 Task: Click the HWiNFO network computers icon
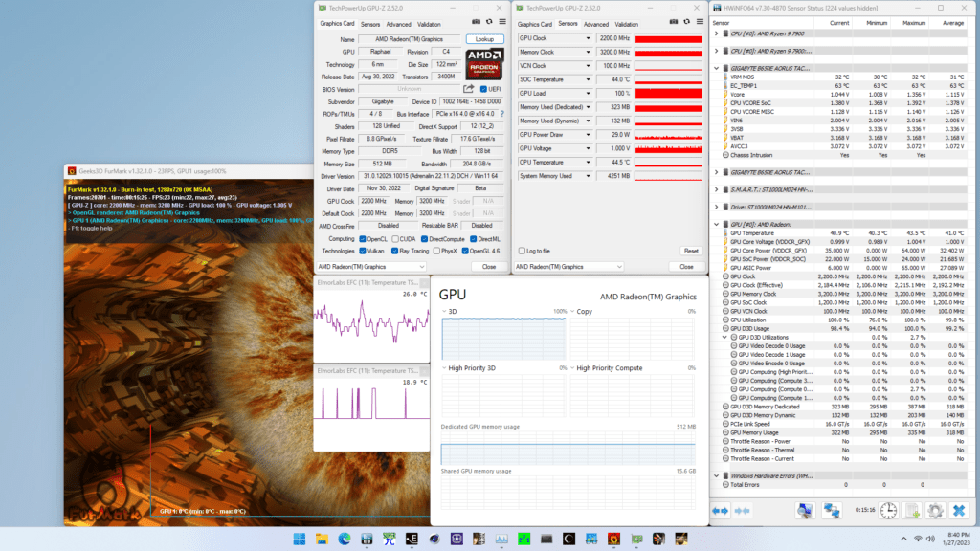(832, 511)
